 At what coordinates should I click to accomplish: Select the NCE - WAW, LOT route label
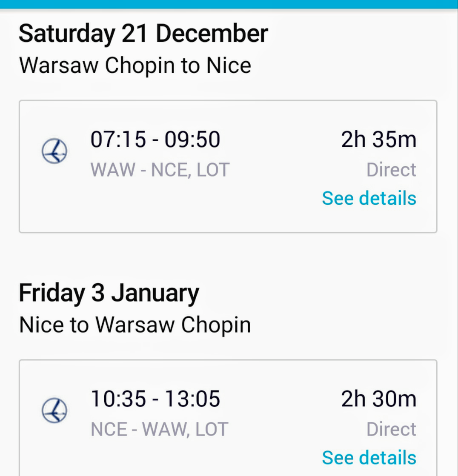point(160,430)
